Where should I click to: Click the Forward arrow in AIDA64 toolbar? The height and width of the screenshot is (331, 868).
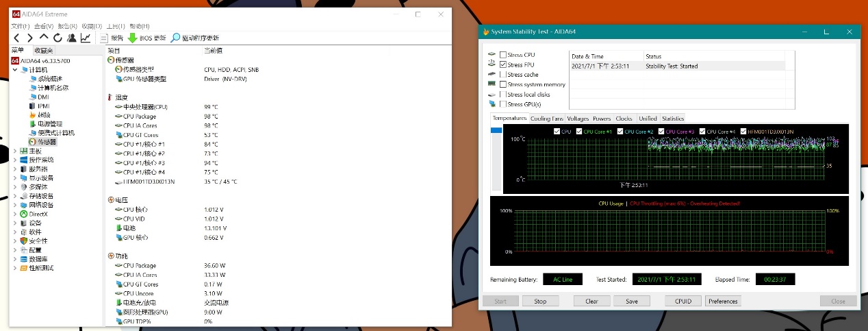[x=30, y=38]
